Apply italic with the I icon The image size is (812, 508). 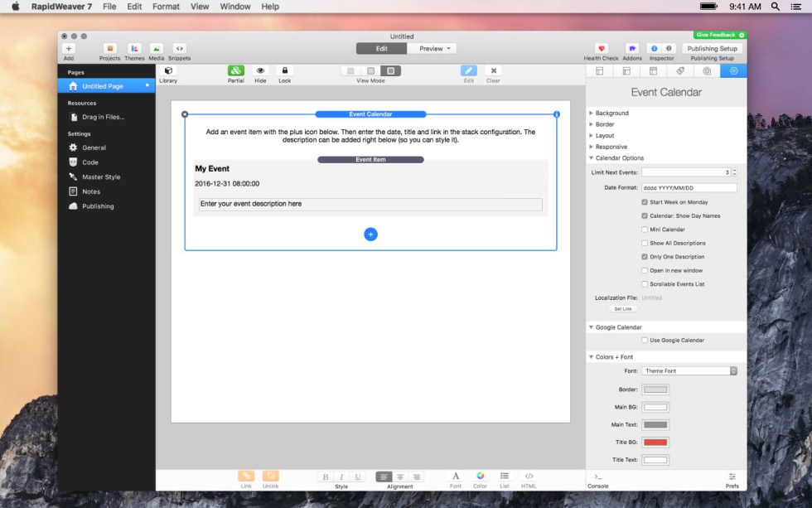point(341,477)
